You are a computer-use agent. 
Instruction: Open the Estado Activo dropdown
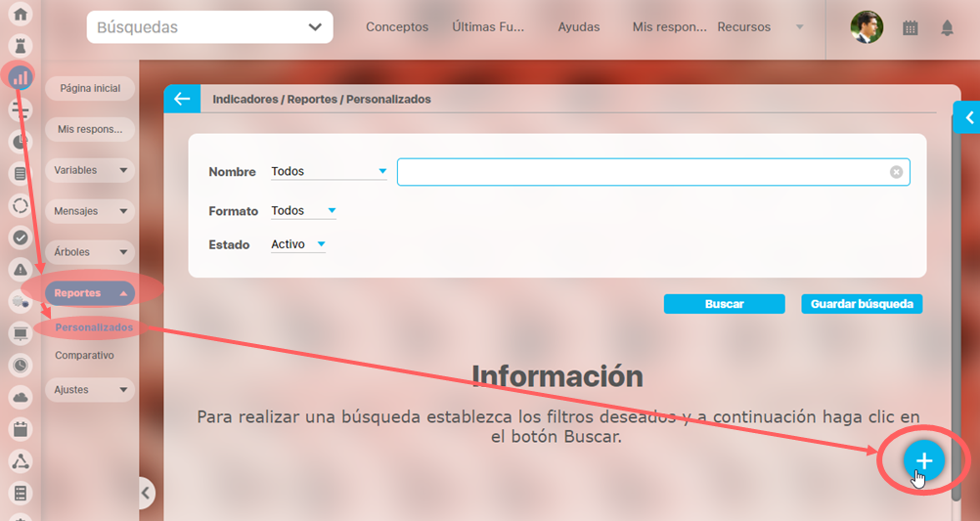coord(298,244)
